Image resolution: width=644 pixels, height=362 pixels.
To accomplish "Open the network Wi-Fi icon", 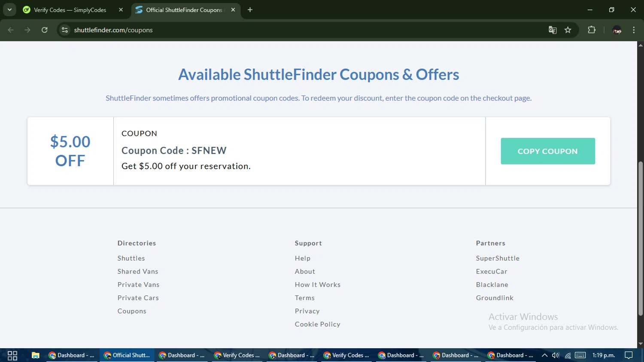I will tap(568, 355).
